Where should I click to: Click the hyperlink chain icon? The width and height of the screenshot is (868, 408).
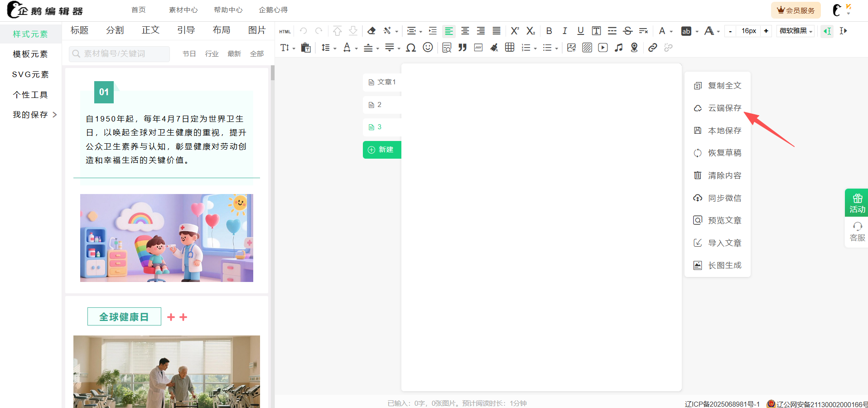click(x=652, y=48)
